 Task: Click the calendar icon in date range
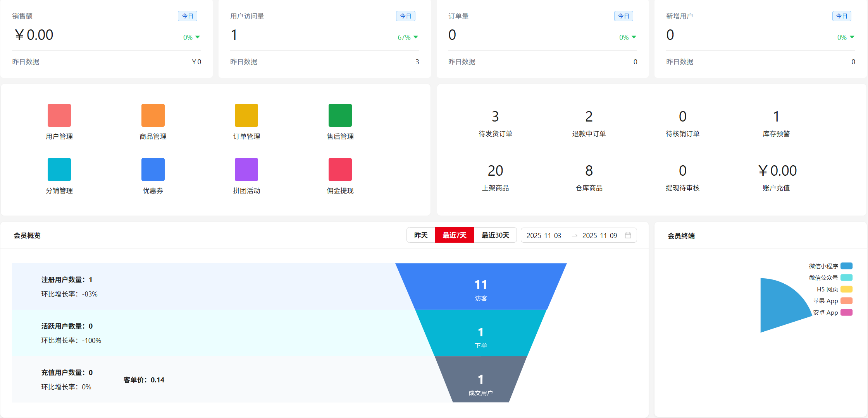point(628,235)
